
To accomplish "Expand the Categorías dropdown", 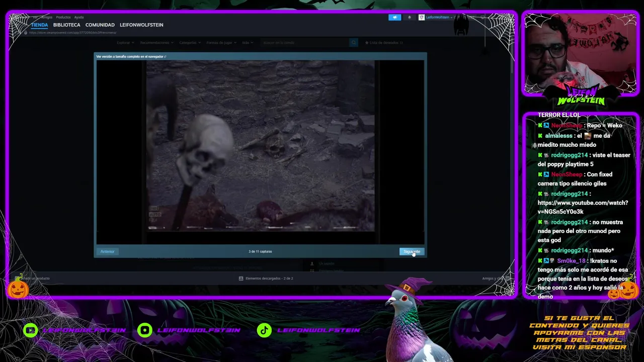I will [x=190, y=43].
